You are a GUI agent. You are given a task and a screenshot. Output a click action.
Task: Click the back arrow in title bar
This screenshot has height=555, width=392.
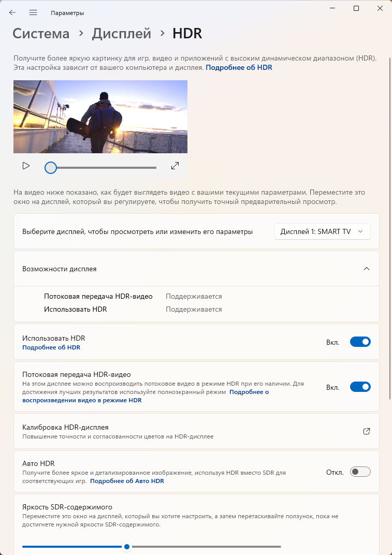pyautogui.click(x=12, y=12)
